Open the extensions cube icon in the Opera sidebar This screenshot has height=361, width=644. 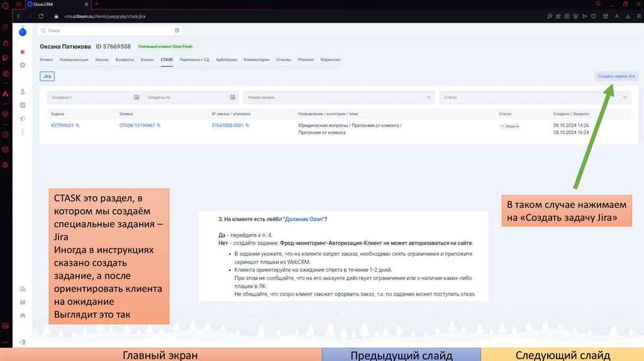tap(5, 150)
